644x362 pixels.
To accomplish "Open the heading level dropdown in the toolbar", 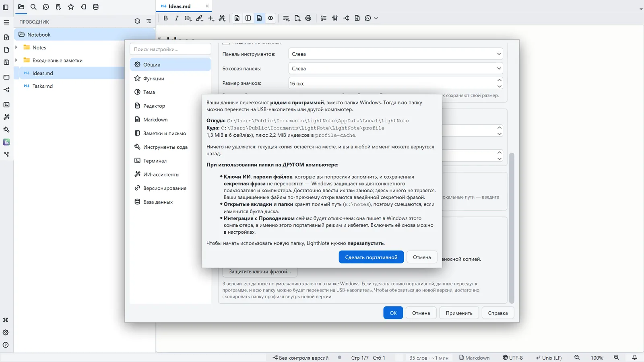I will point(188,18).
